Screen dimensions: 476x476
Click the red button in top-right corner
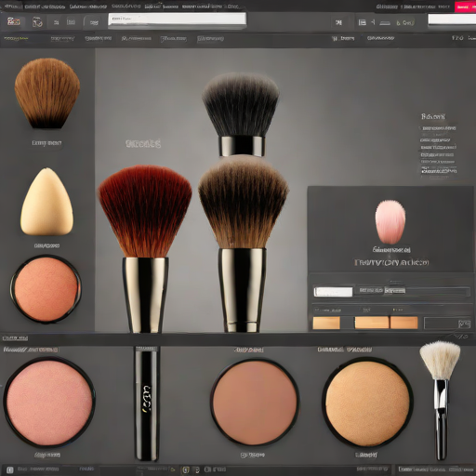[x=465, y=7]
